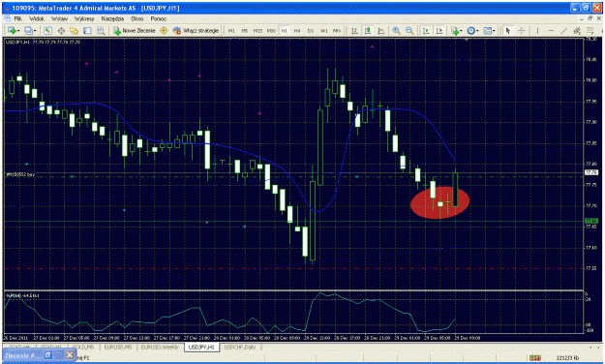Viewport: 605px width, 364px height.
Task: Click the Włącz strategie button
Action: 196,30
